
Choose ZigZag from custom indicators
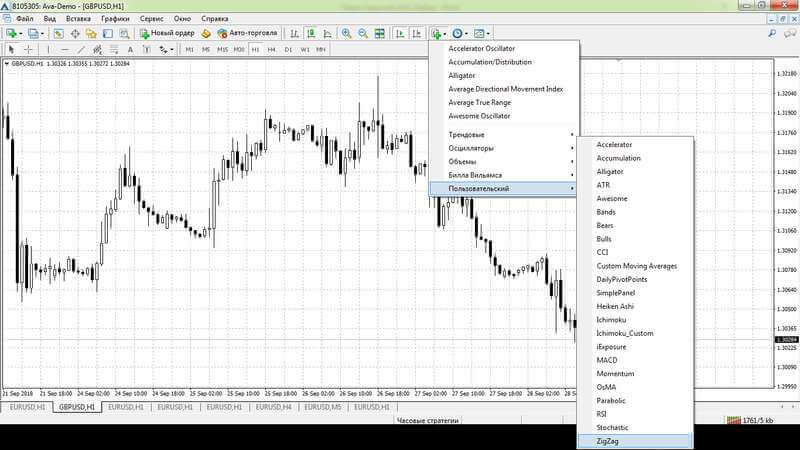[635, 441]
